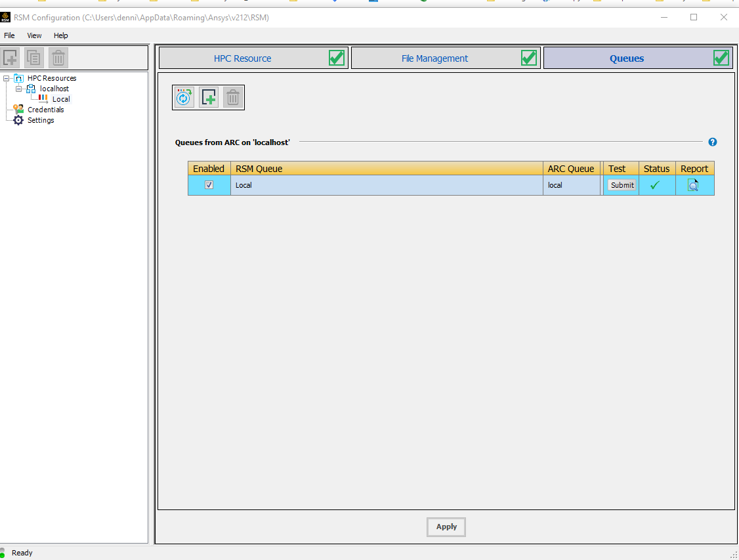Viewport: 739px width, 560px height.
Task: Delete selected queue using trash icon
Action: coord(233,98)
